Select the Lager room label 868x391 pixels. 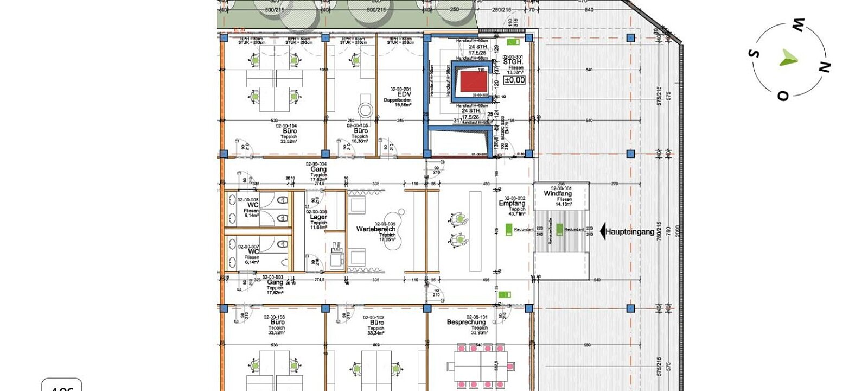[x=318, y=217]
